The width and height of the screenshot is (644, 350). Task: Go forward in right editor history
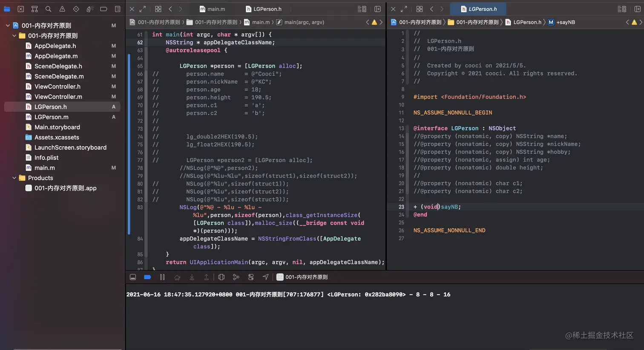pyautogui.click(x=442, y=9)
